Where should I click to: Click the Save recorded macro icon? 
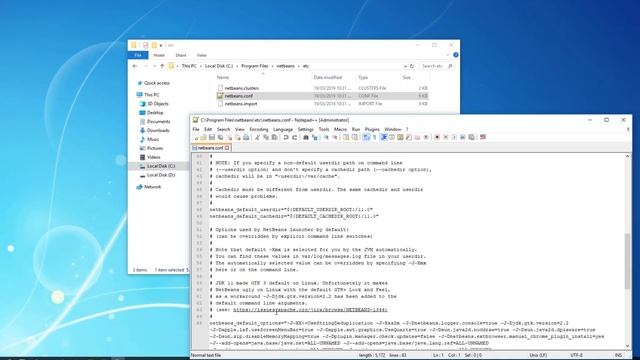coord(471,138)
